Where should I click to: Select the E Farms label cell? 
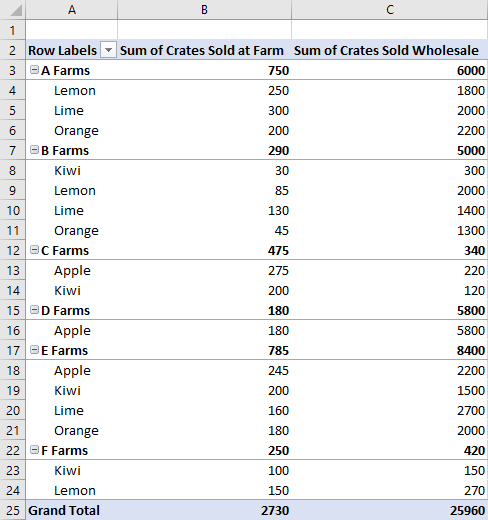tap(72, 350)
